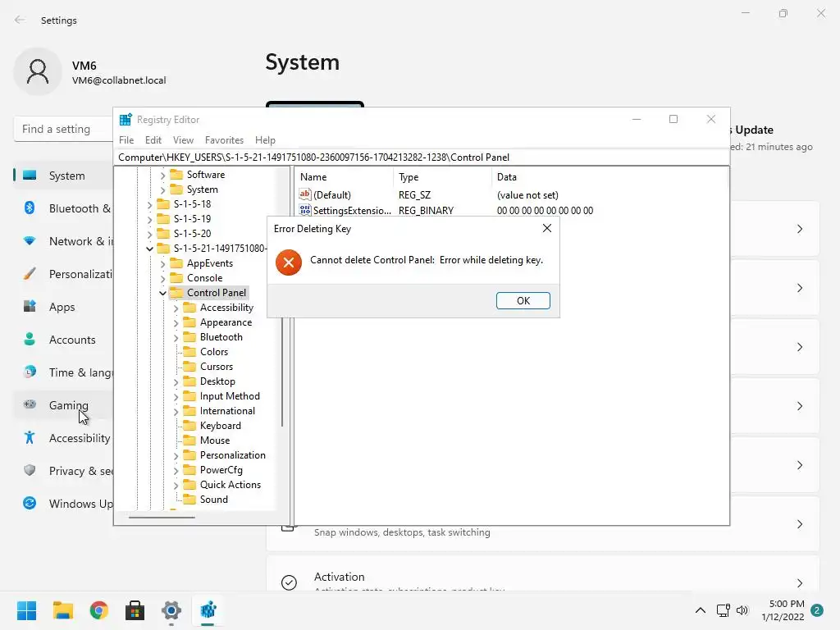Image resolution: width=840 pixels, height=630 pixels.
Task: Select the Input Method registry key
Action: click(x=230, y=396)
